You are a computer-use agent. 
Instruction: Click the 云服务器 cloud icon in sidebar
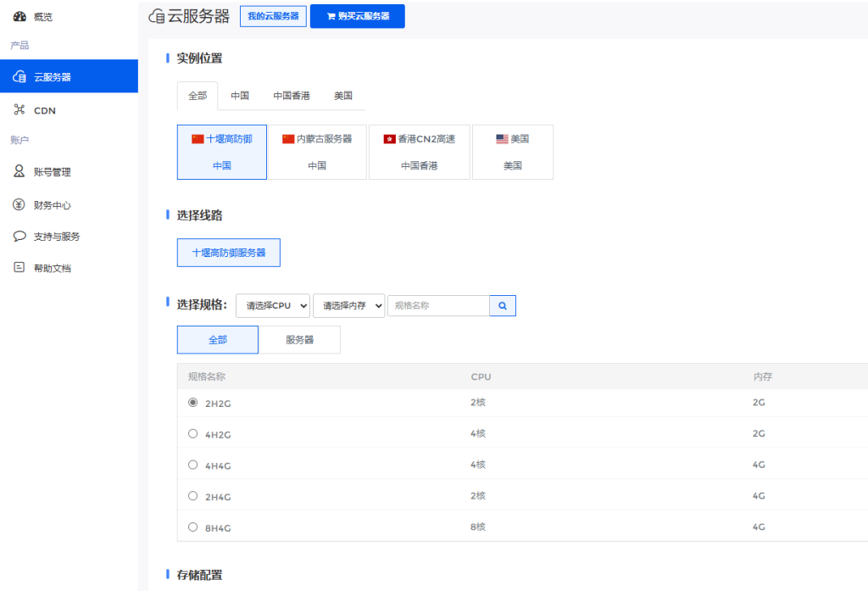pos(19,77)
